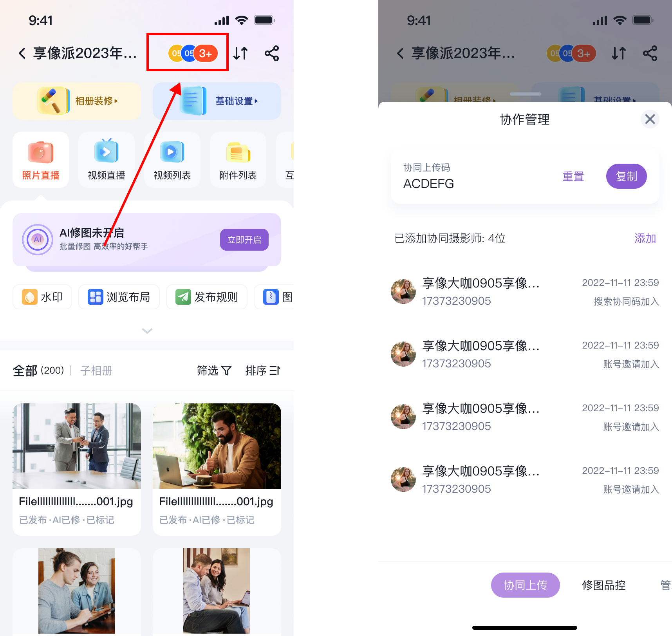Open the 相册装修 album decoration icon
Image resolution: width=672 pixels, height=636 pixels.
pos(77,101)
